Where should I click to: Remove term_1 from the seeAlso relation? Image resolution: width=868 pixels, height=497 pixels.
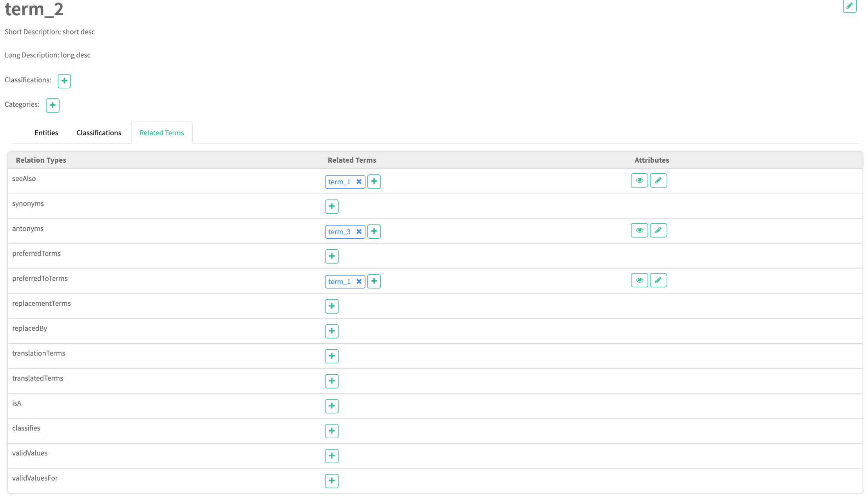point(359,181)
